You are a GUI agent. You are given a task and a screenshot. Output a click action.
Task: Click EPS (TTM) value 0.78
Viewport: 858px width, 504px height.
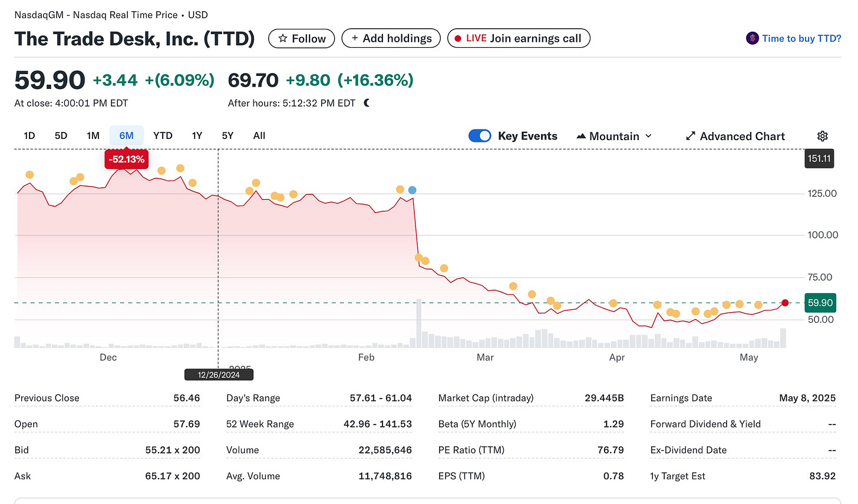[x=613, y=476]
